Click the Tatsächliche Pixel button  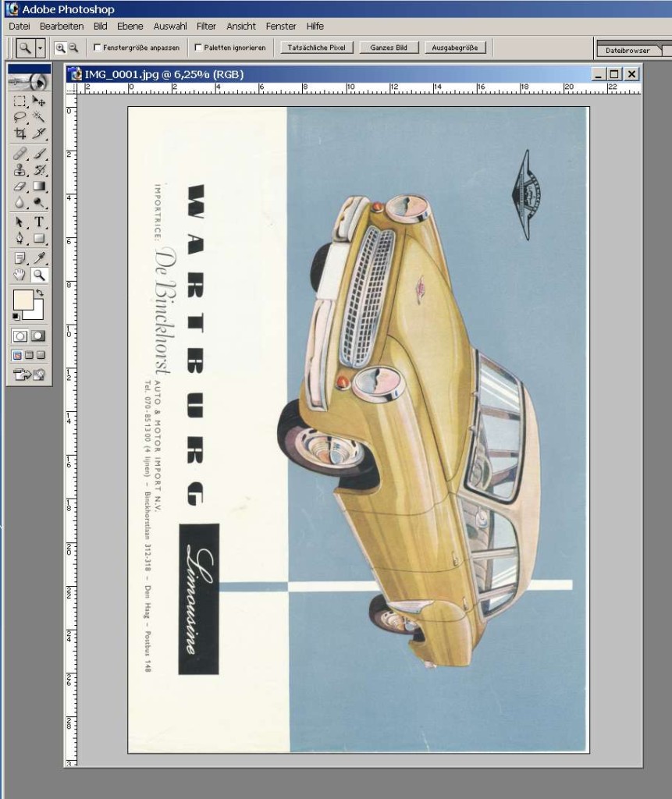click(x=317, y=48)
